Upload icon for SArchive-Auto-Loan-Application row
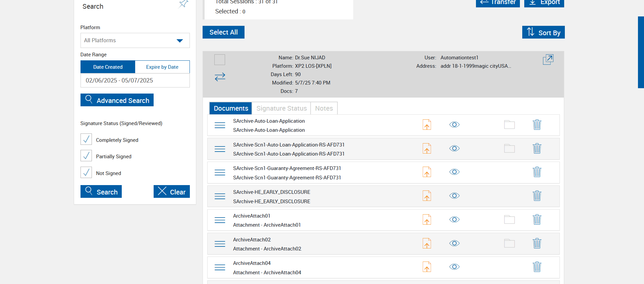The height and width of the screenshot is (284, 644). (x=427, y=125)
